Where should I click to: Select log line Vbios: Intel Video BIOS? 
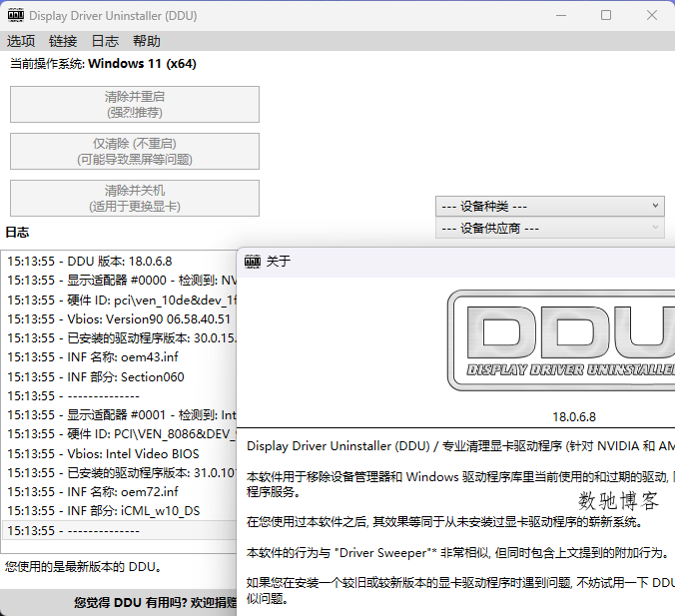coord(120,453)
